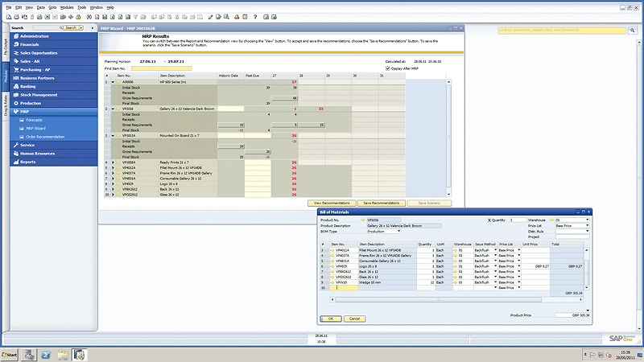Click link arrow next to item A00006
This screenshot has height=362, width=644.
click(118, 82)
